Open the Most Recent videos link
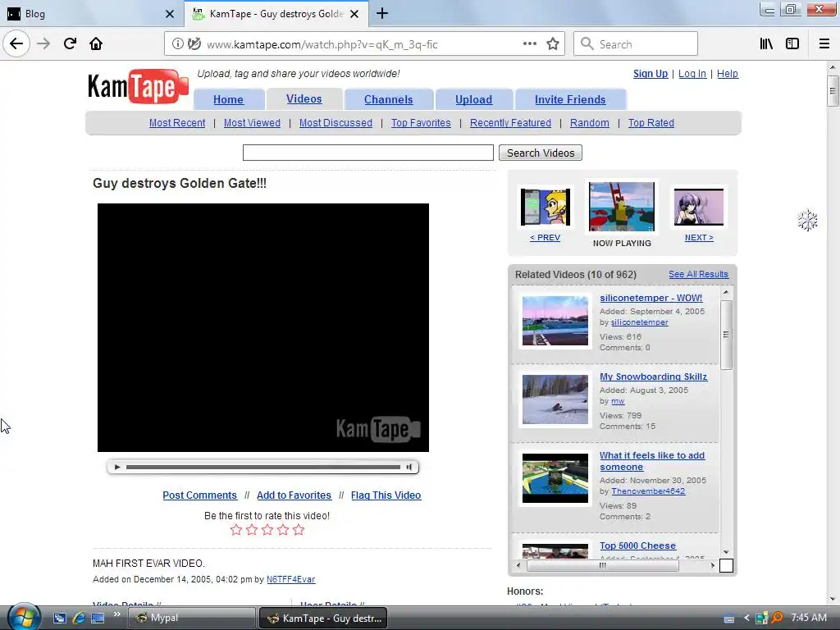This screenshot has width=840, height=630. (x=177, y=123)
